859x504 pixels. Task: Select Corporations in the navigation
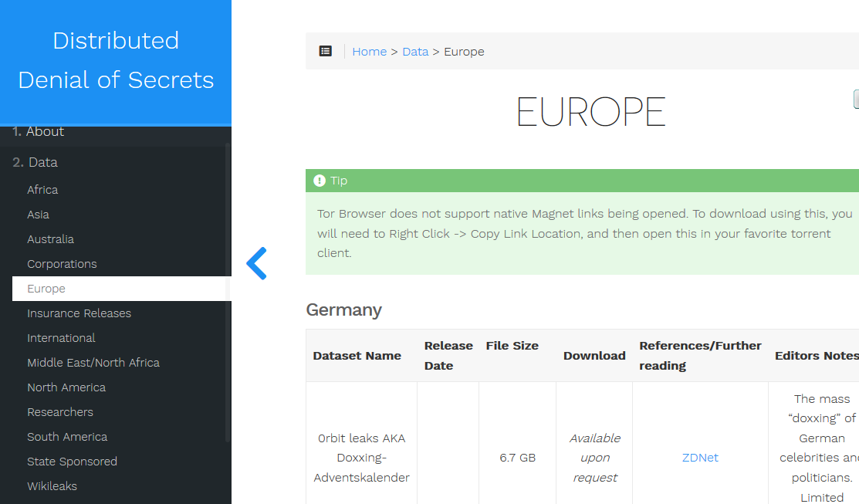pyautogui.click(x=62, y=264)
